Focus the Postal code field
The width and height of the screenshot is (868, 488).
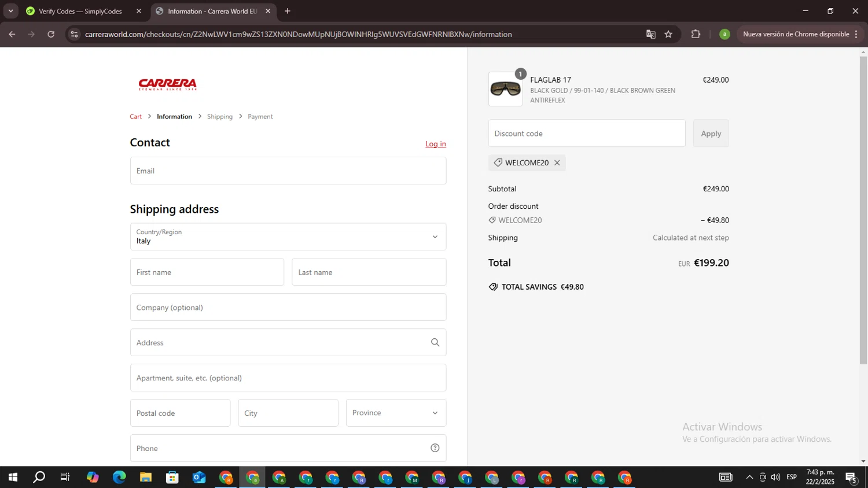[x=180, y=413]
